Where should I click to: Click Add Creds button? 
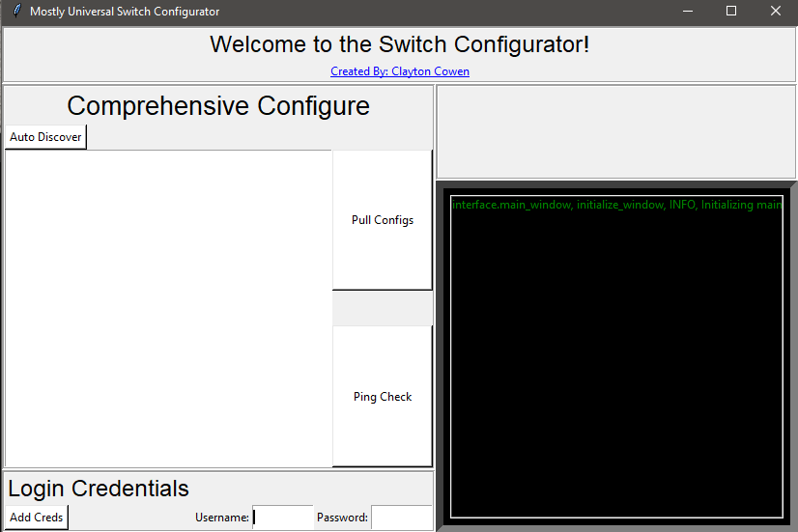36,518
